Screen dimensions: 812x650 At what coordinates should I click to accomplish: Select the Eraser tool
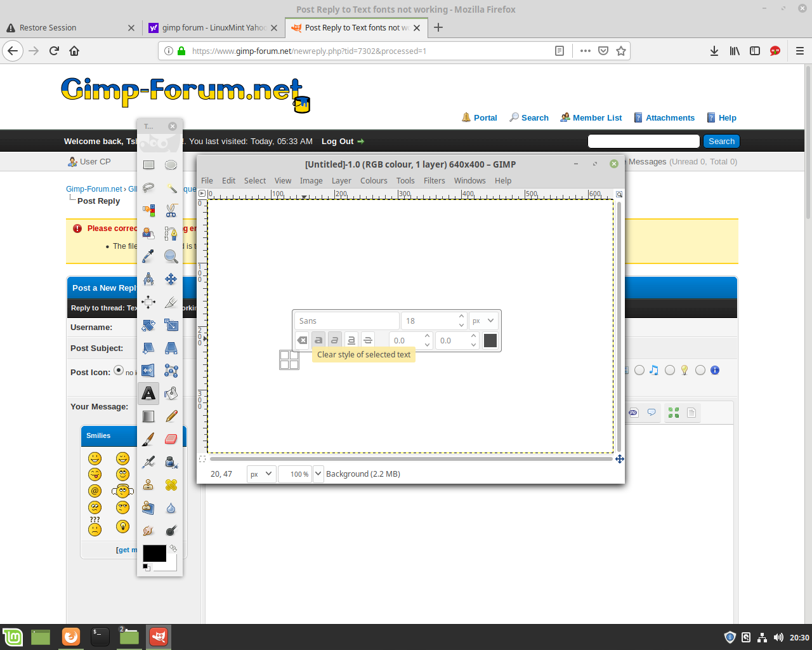(171, 439)
